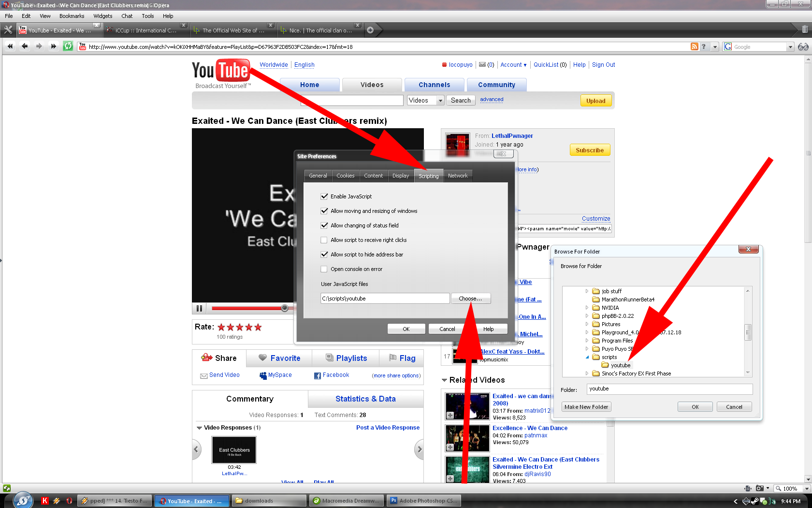Screen dimensions: 812x508
Task: Click the Facebook share icon
Action: [x=318, y=375]
